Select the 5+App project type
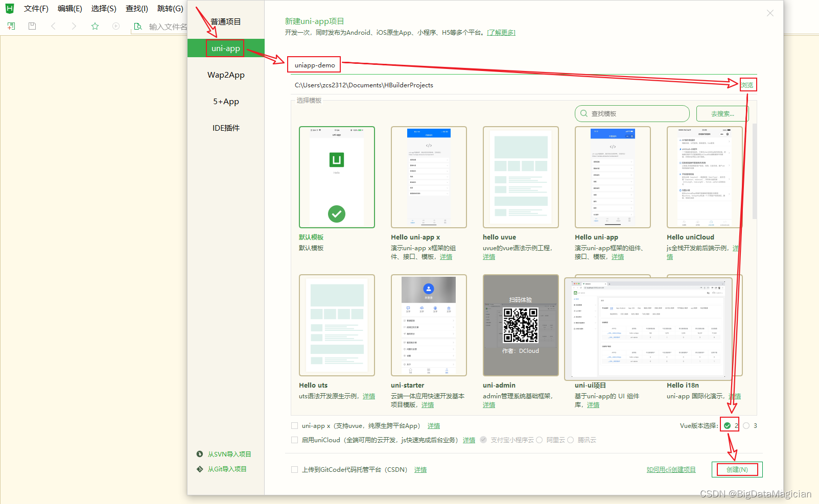The height and width of the screenshot is (504, 819). coord(226,101)
